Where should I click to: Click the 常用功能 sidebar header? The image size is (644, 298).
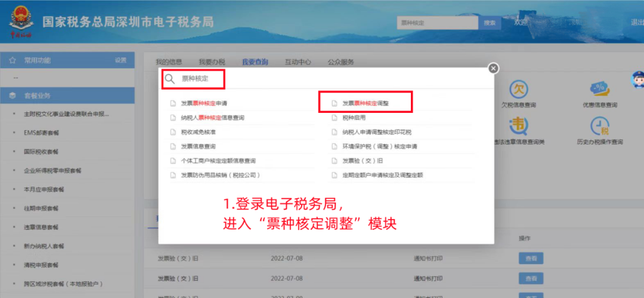(x=67, y=60)
